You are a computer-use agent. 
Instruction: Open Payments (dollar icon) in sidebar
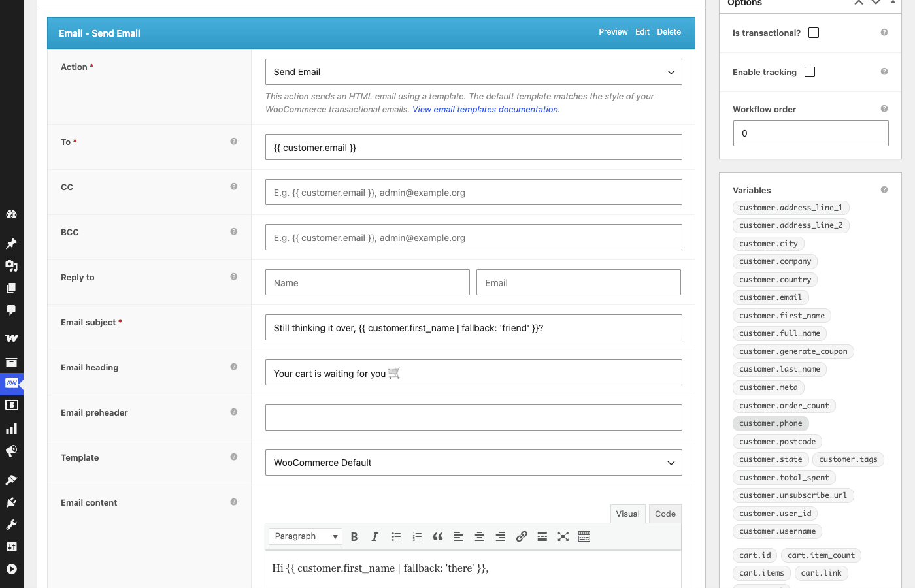(11, 405)
